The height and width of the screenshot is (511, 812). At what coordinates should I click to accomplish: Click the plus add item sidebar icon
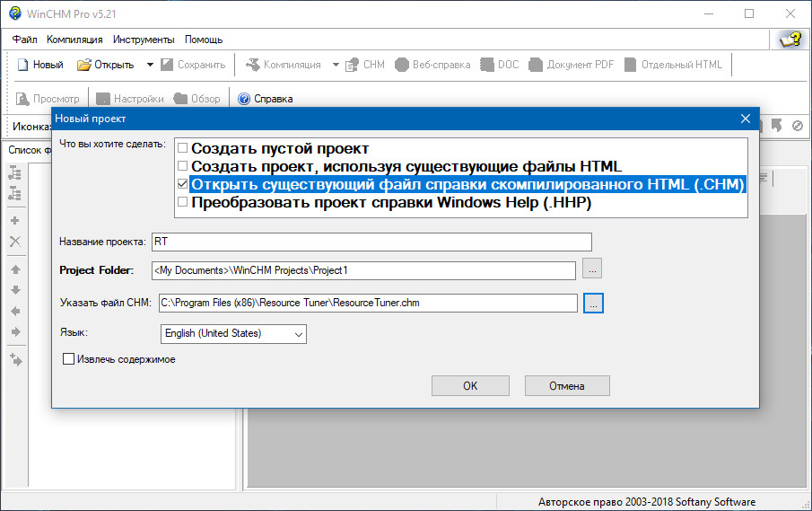15,220
